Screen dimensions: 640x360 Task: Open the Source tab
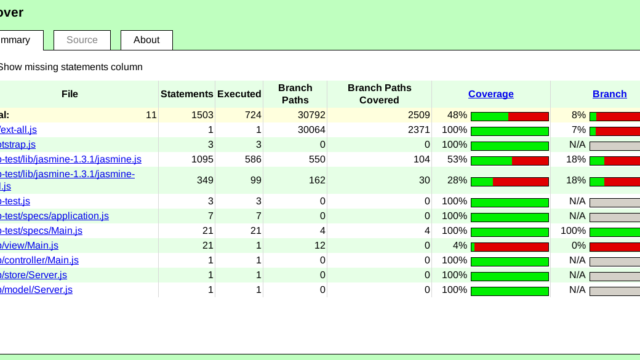tap(82, 40)
